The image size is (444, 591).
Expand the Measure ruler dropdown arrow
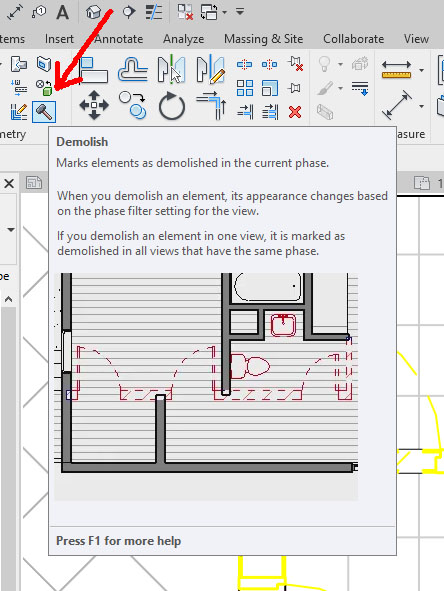[x=421, y=70]
